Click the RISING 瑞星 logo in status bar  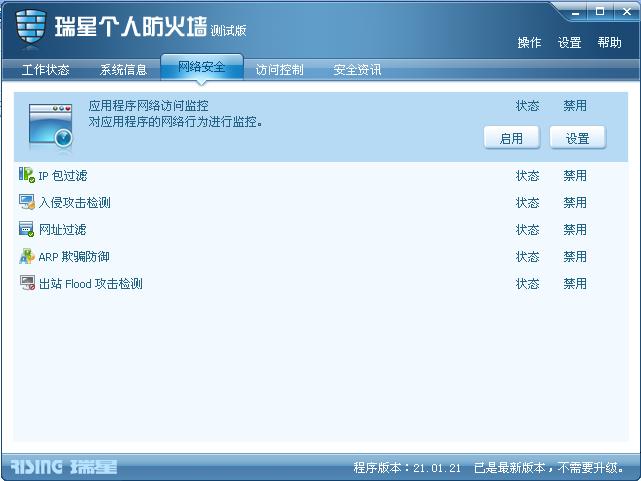coord(64,466)
